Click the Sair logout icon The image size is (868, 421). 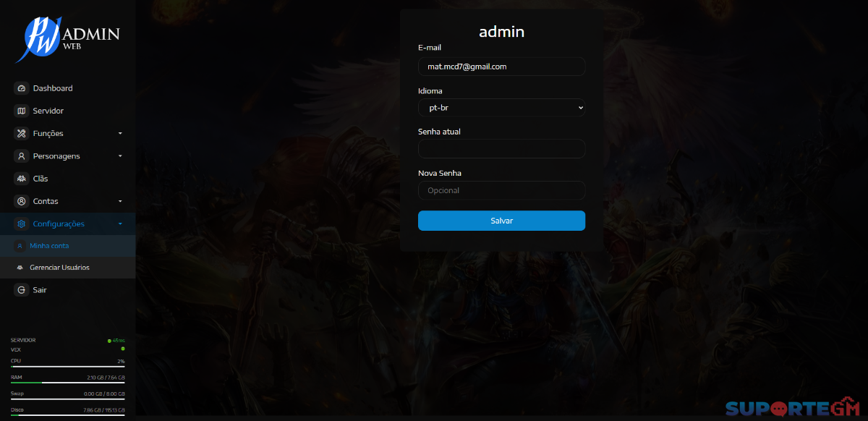click(21, 290)
